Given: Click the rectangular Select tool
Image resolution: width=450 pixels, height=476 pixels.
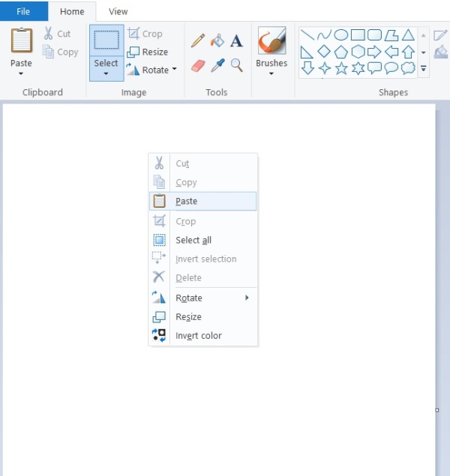Looking at the screenshot, I should 106,40.
